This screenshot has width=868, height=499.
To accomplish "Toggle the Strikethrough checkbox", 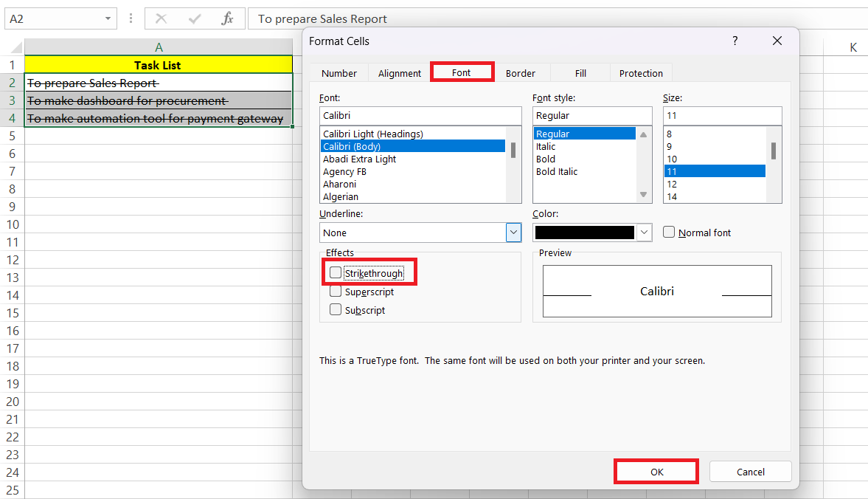I will [336, 272].
